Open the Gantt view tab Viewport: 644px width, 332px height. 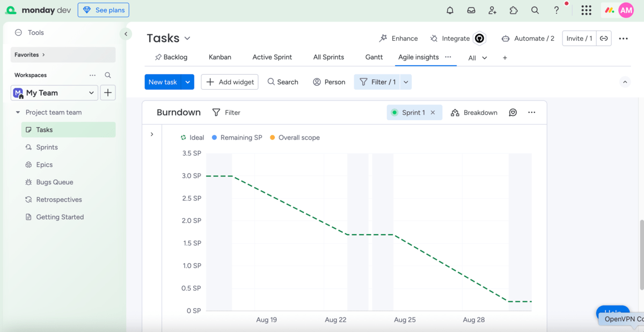point(374,57)
